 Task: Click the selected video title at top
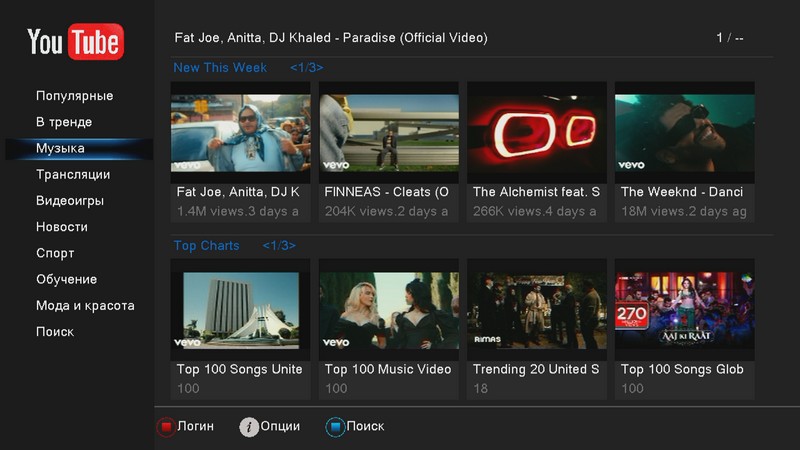[x=331, y=38]
